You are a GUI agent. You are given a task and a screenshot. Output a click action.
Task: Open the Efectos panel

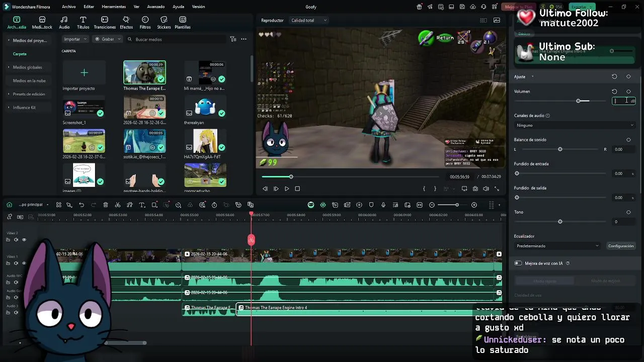click(126, 23)
